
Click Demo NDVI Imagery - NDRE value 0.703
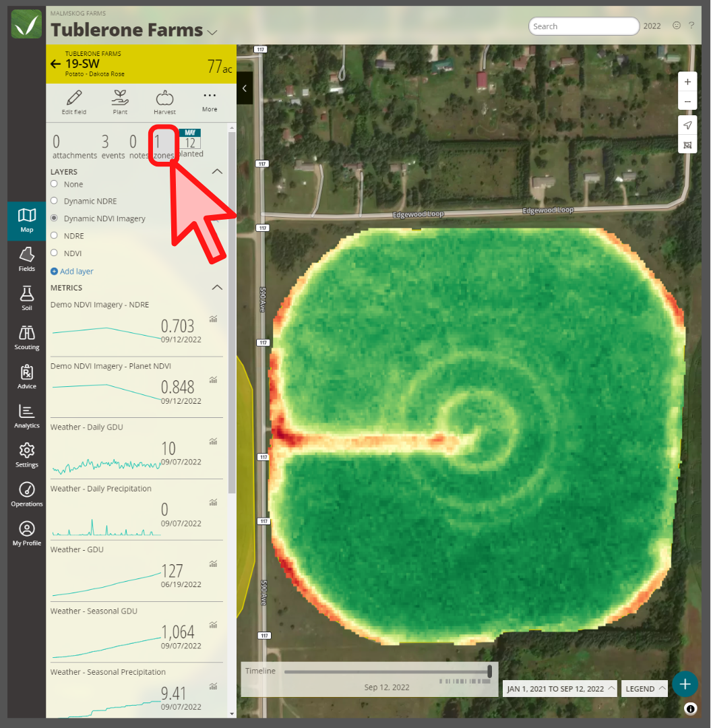click(x=177, y=326)
